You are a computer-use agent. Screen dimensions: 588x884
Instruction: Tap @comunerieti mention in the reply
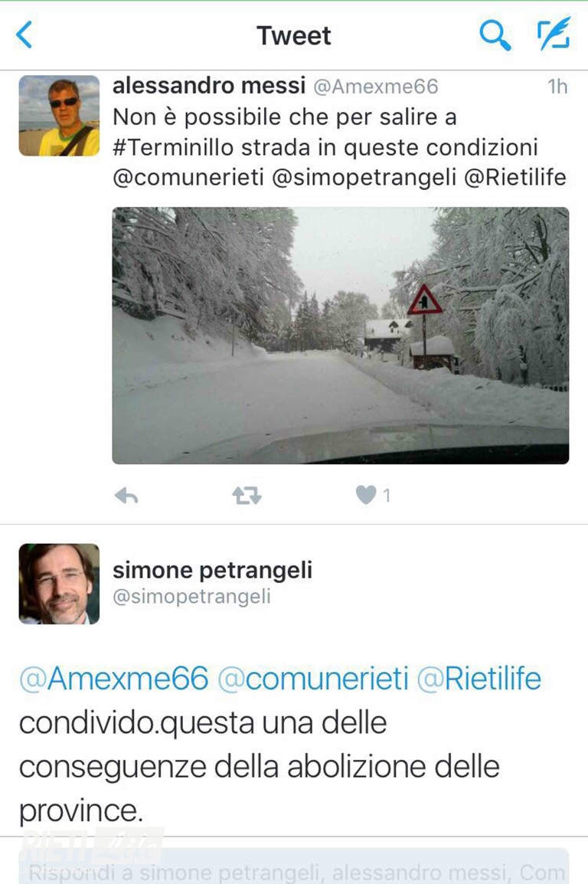tap(313, 679)
